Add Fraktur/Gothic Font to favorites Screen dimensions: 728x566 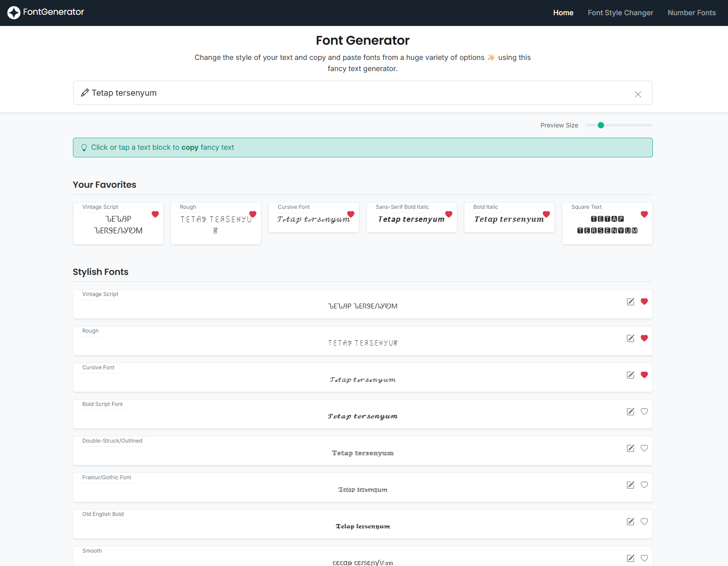[644, 485]
